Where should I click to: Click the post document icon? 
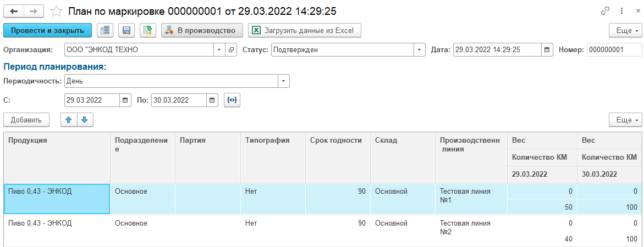click(x=147, y=30)
